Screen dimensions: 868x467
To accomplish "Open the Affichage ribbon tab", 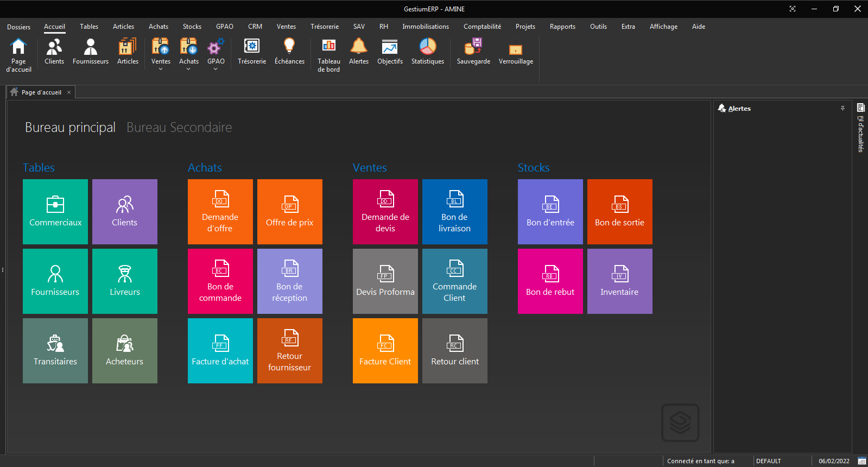I will 663,27.
